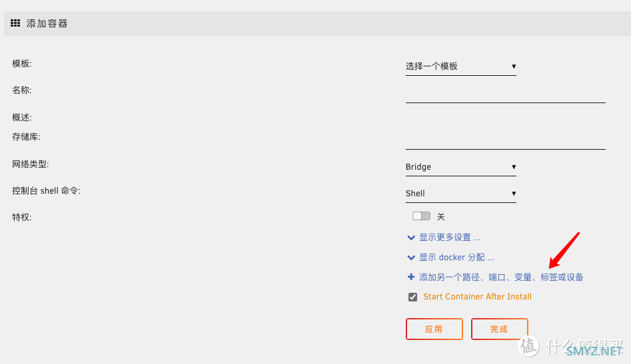
Task: Click the 模板: field label
Action: click(22, 63)
